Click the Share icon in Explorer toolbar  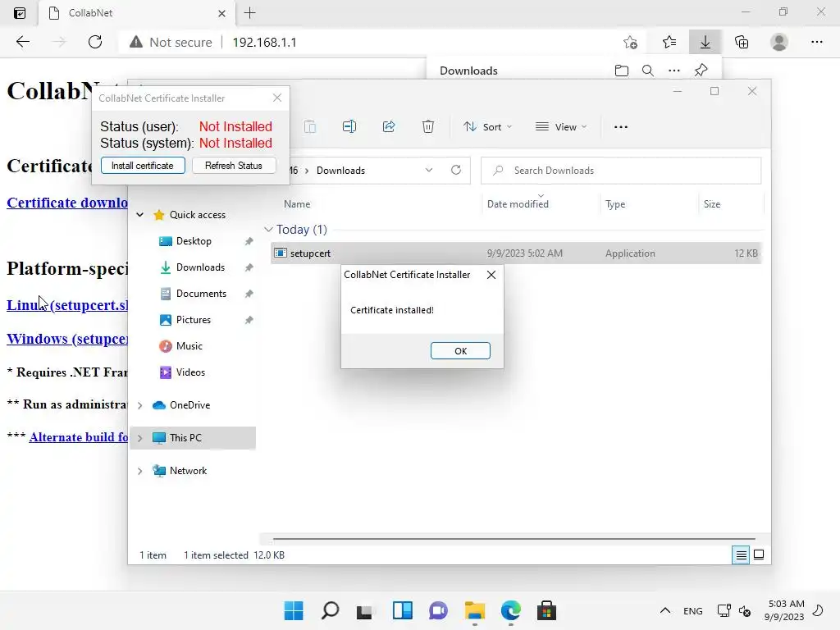pos(389,127)
